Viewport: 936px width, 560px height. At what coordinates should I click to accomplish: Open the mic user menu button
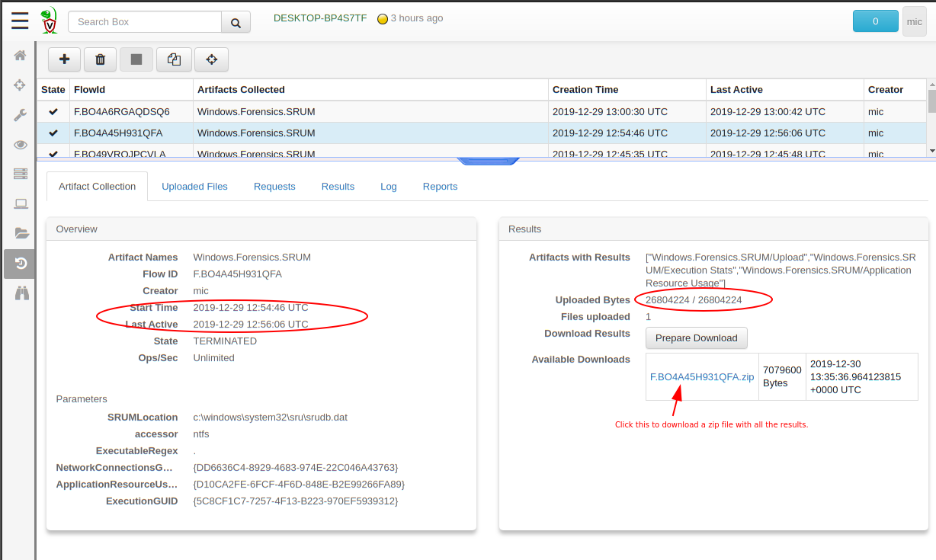pos(914,21)
